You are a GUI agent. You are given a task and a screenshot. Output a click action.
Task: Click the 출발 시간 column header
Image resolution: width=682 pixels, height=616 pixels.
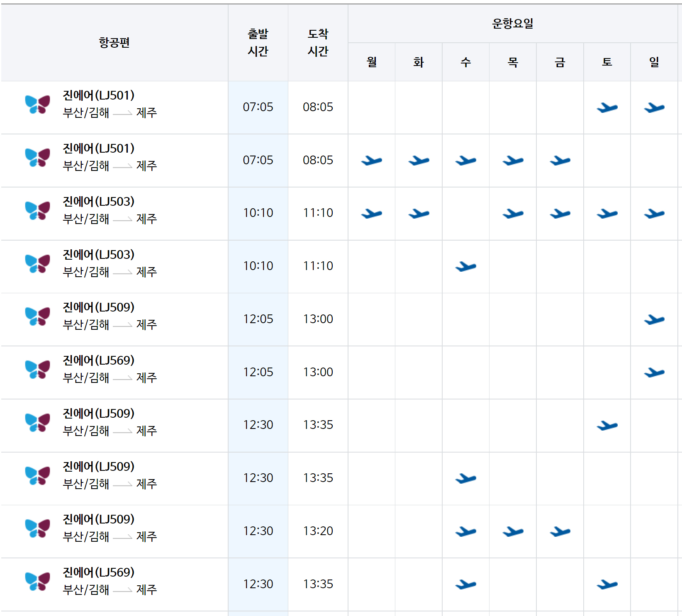pyautogui.click(x=258, y=42)
